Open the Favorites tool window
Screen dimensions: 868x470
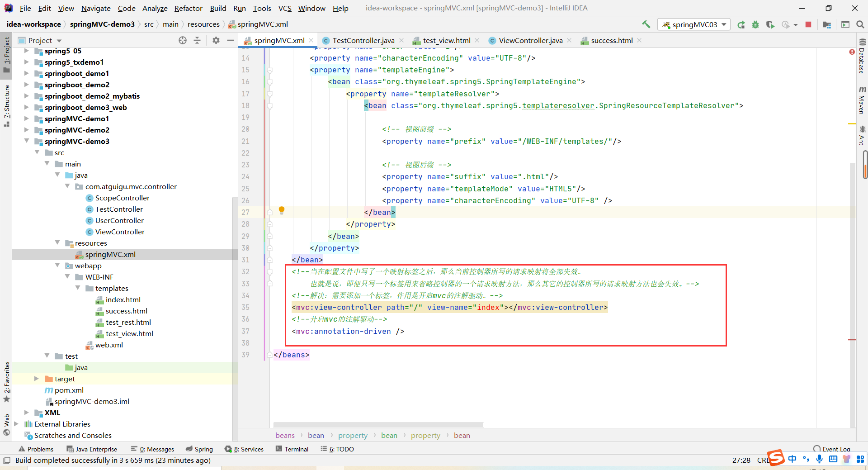(x=7, y=381)
